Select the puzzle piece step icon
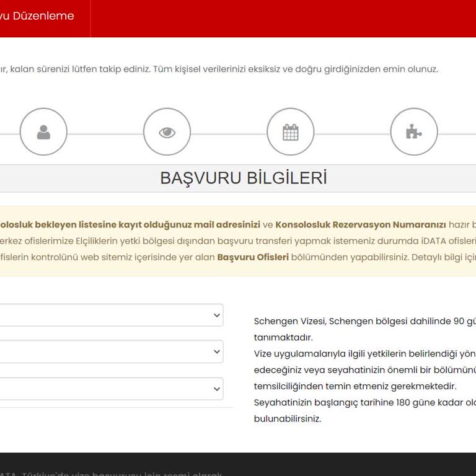This screenshot has height=476, width=476. click(414, 132)
